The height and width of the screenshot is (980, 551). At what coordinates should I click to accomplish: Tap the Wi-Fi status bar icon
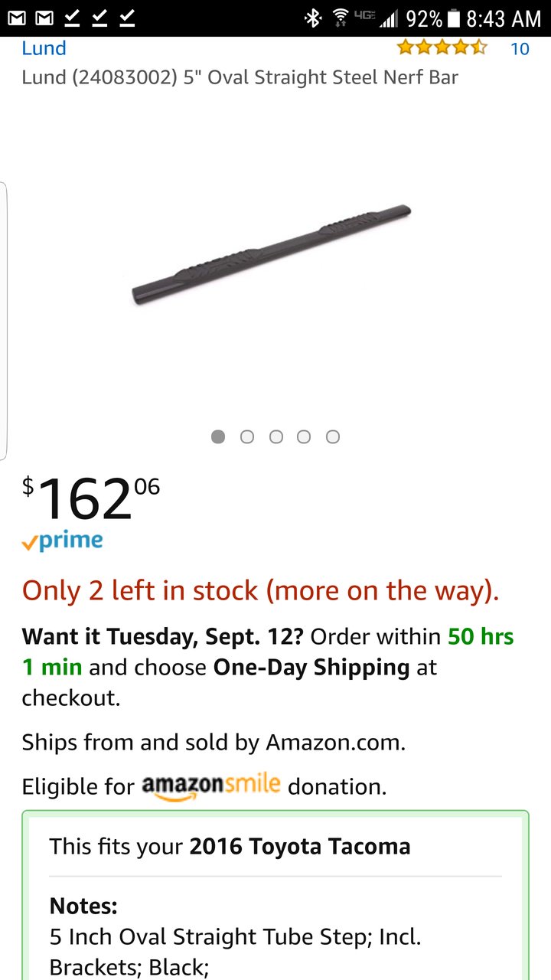[341, 18]
